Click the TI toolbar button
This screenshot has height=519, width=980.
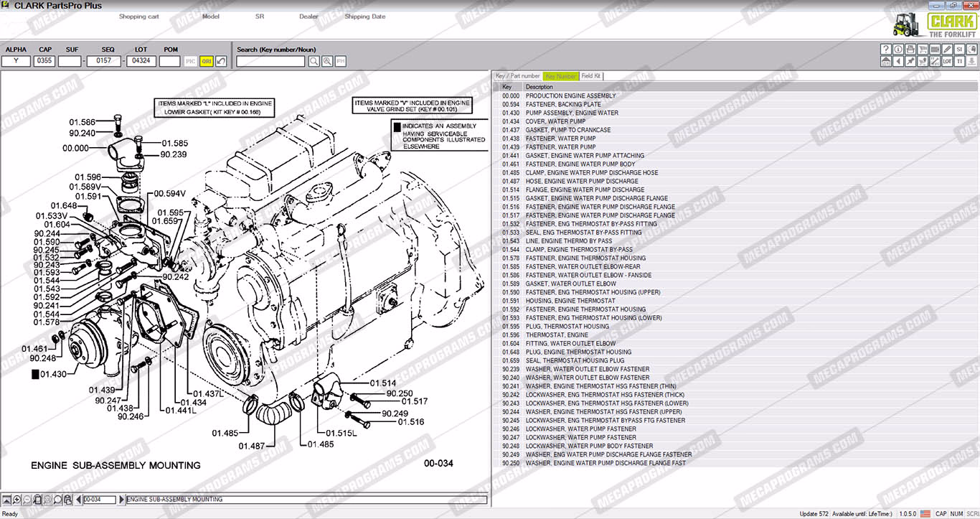[959, 62]
